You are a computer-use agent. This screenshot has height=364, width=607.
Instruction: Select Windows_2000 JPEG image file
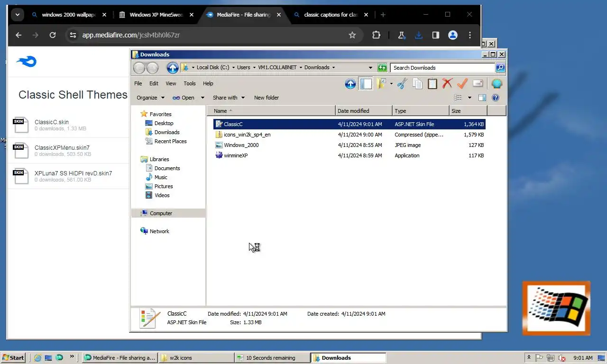[241, 145]
